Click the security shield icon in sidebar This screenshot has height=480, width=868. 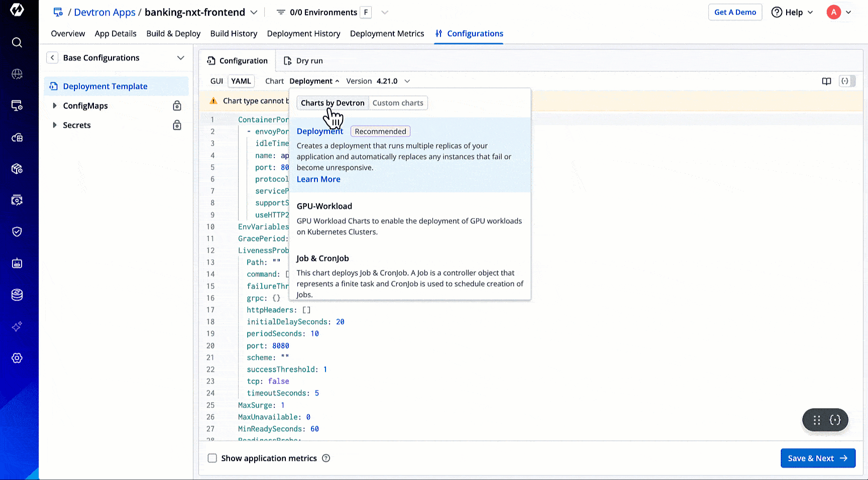click(17, 232)
